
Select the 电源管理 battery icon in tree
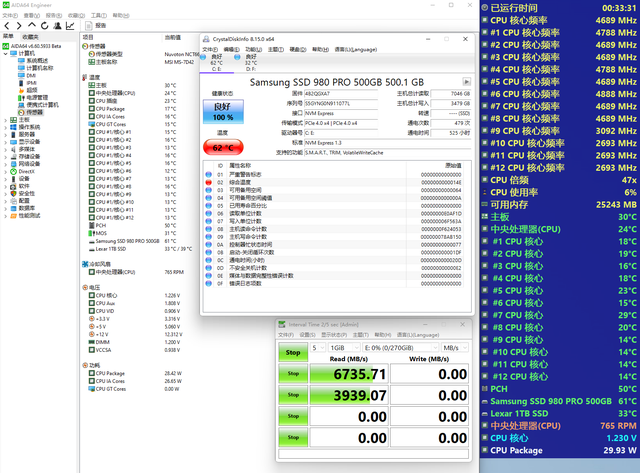(22, 98)
